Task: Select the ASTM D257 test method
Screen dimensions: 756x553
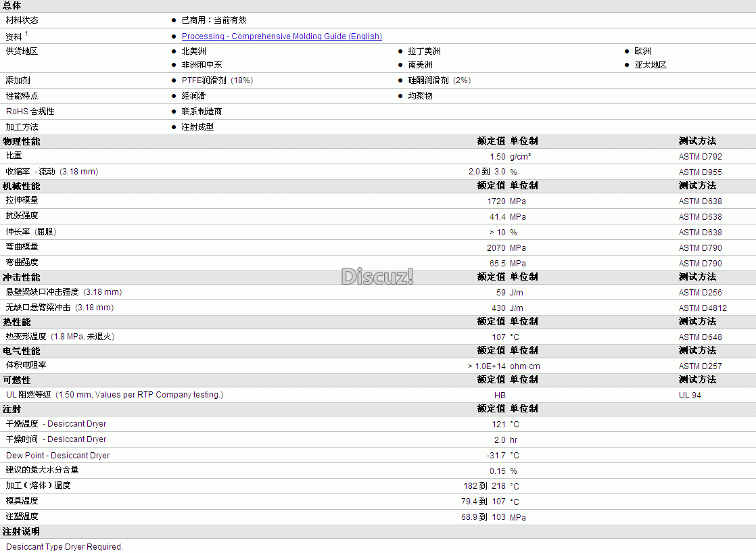Action: pos(700,366)
